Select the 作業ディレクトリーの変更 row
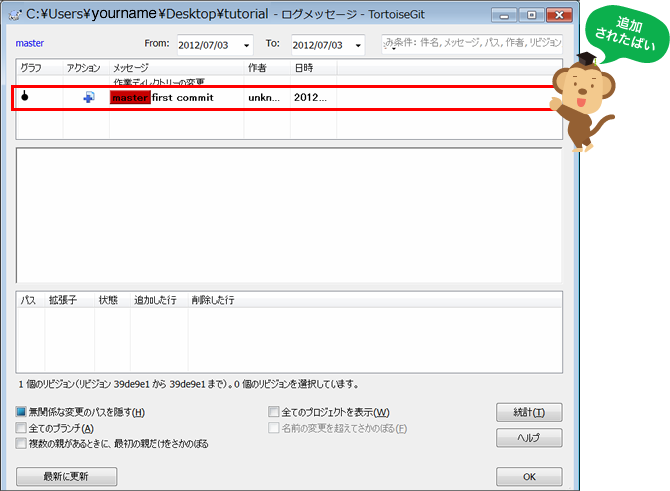 pos(159,82)
